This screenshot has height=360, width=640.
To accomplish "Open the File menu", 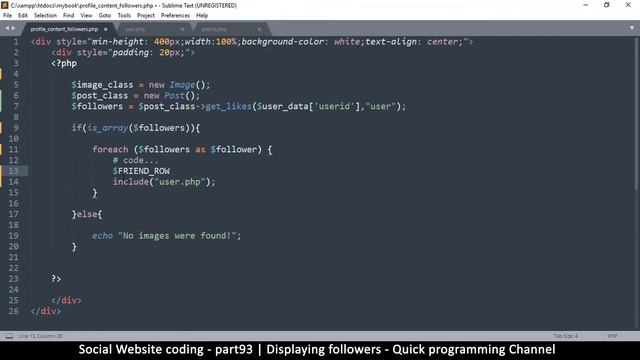I will [7, 16].
